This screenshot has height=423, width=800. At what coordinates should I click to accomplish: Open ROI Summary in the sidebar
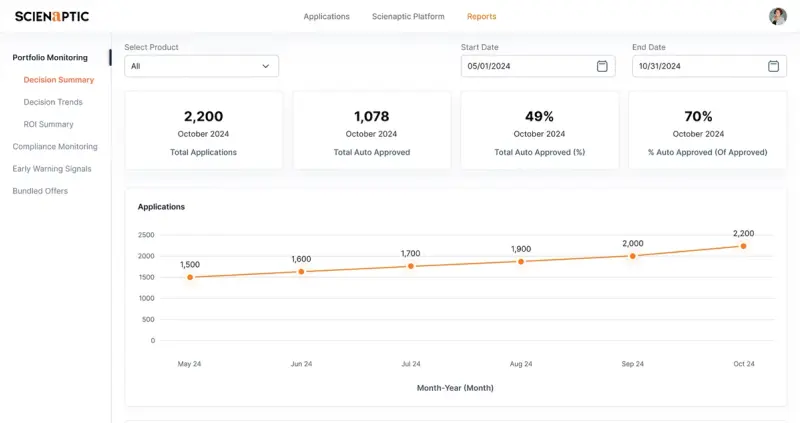48,124
